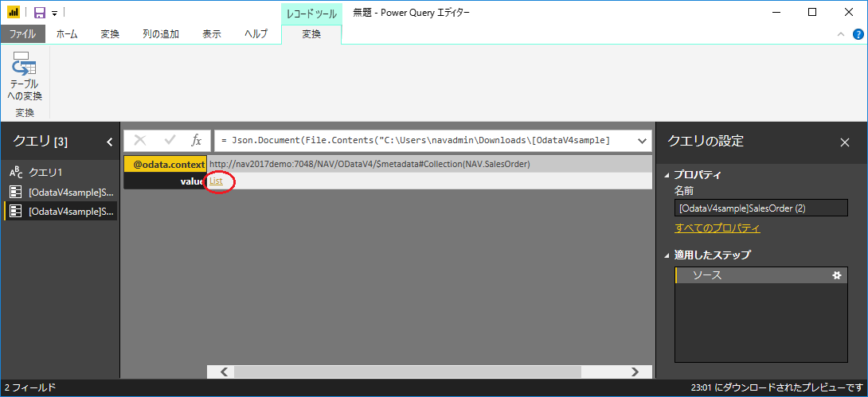Collapse the クエリ pane with the arrow

pyautogui.click(x=110, y=142)
